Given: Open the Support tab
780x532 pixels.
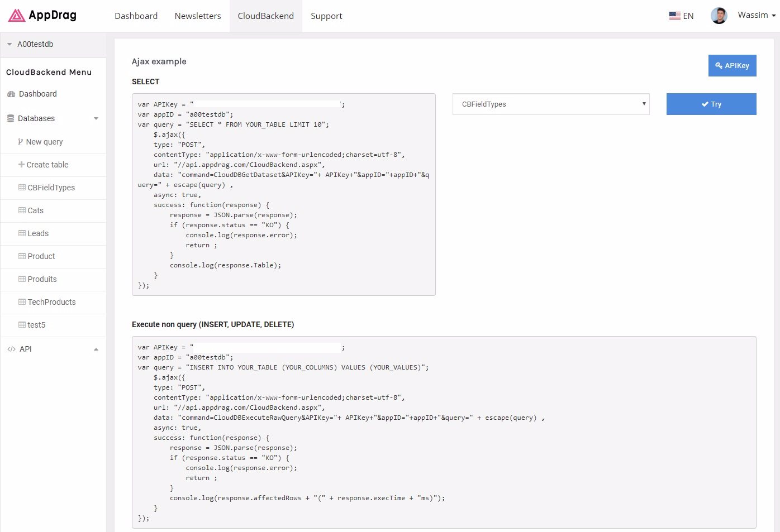Looking at the screenshot, I should [326, 16].
